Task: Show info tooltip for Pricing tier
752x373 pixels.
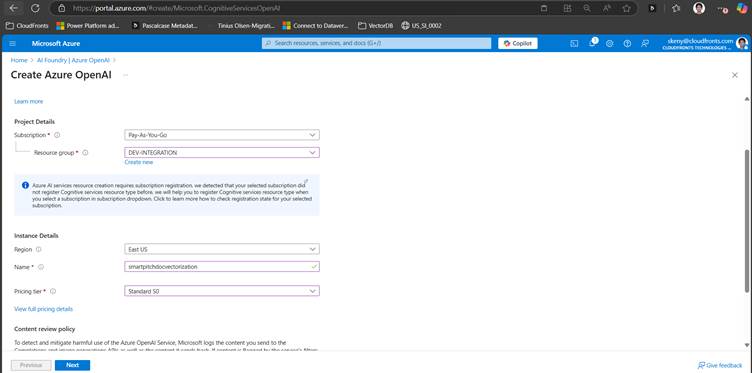Action: click(53, 291)
